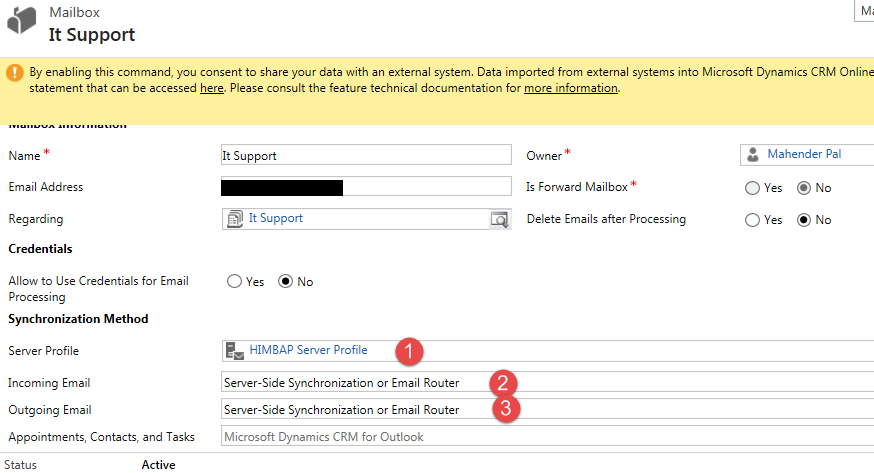Click the red annotation marker number 2
The width and height of the screenshot is (874, 473).
click(x=503, y=382)
